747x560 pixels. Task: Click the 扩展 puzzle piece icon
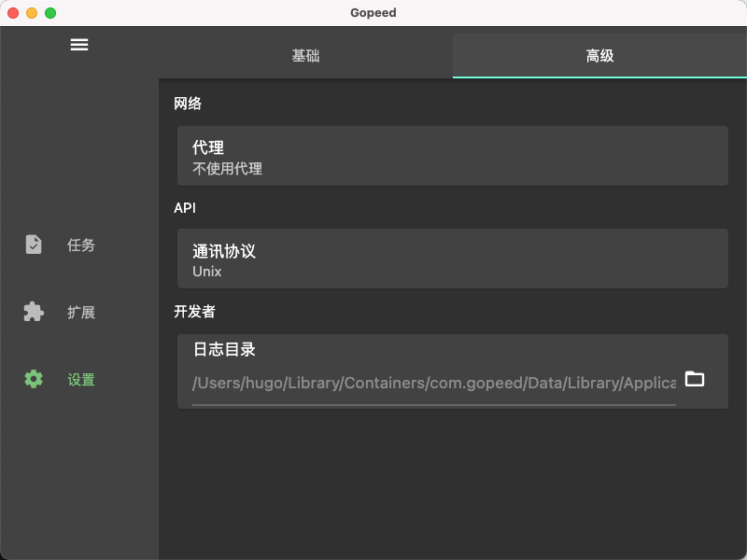[34, 312]
